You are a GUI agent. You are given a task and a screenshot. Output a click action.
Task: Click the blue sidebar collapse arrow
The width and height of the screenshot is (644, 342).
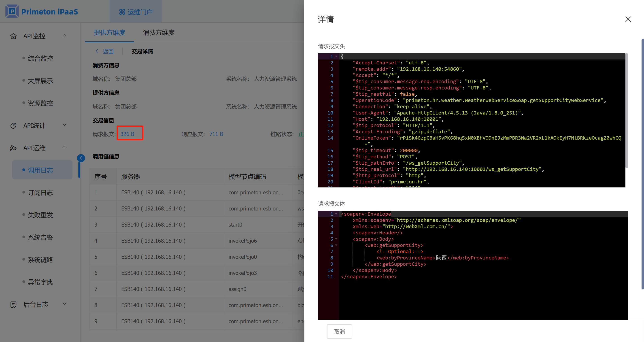pos(81,158)
